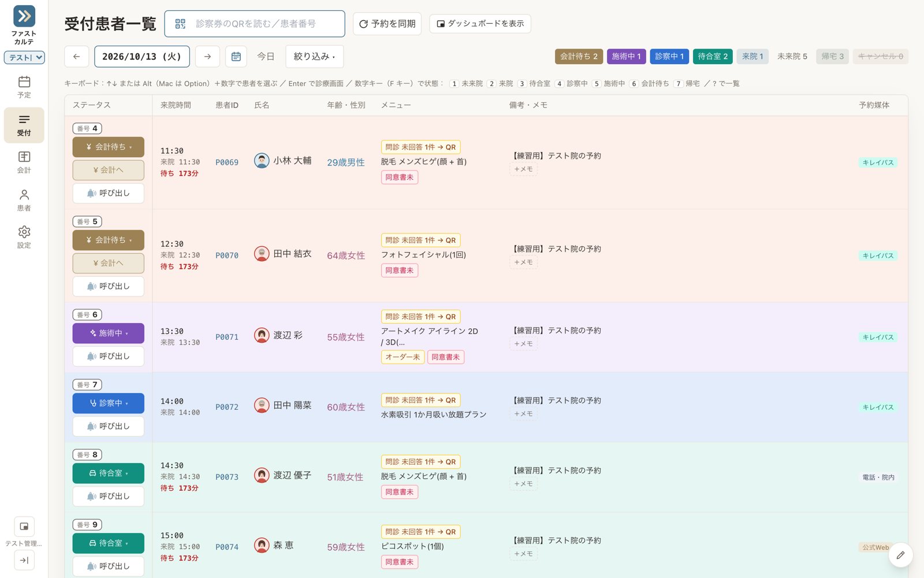This screenshot has width=924, height=578.
Task: Select the 受付 sidebar tab
Action: pyautogui.click(x=24, y=125)
